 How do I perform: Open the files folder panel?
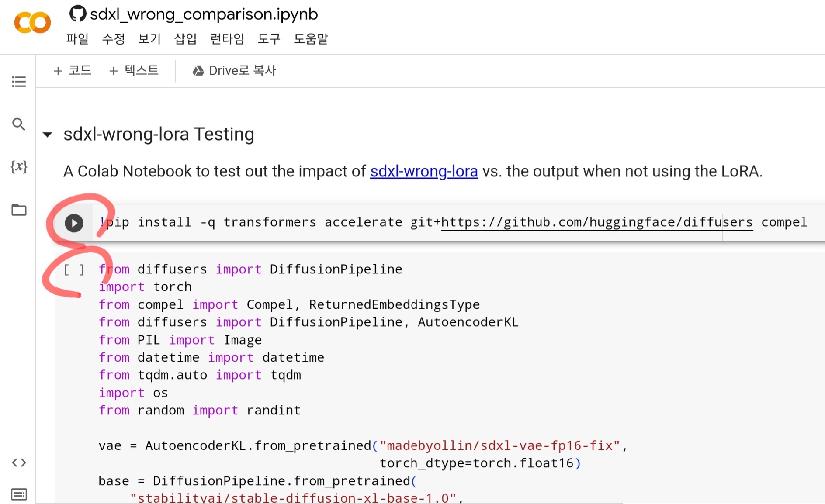(19, 210)
